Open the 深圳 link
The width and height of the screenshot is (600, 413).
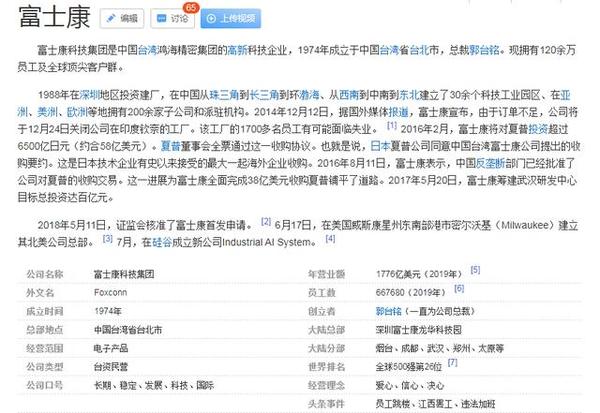coord(90,95)
